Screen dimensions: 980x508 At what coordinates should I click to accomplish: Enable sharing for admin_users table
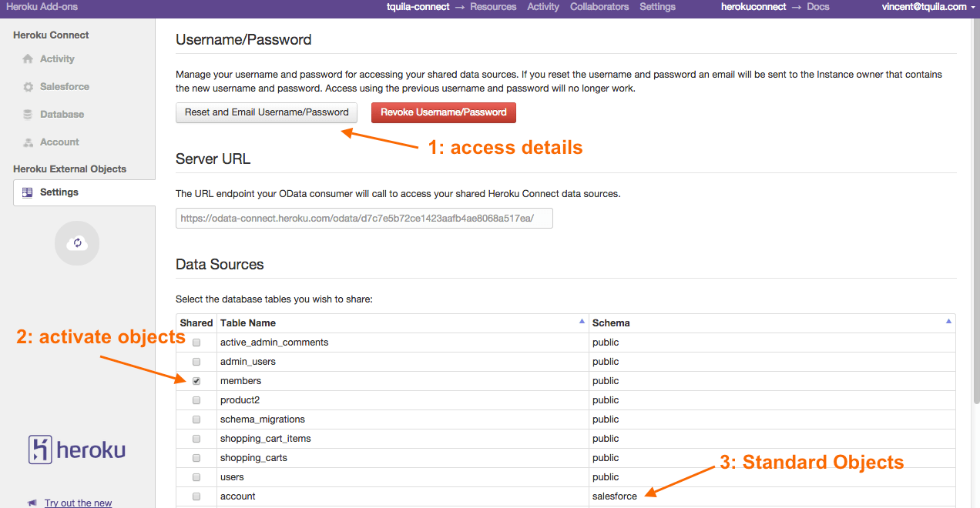tap(196, 362)
